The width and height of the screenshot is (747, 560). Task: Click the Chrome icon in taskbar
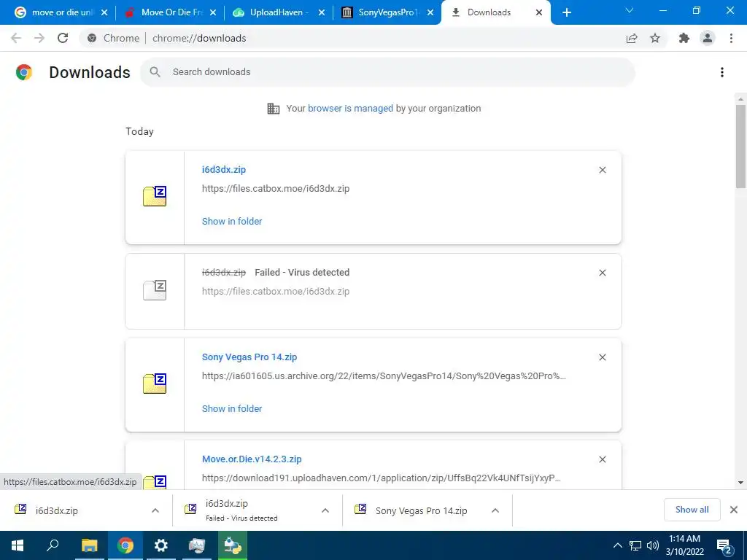[125, 545]
